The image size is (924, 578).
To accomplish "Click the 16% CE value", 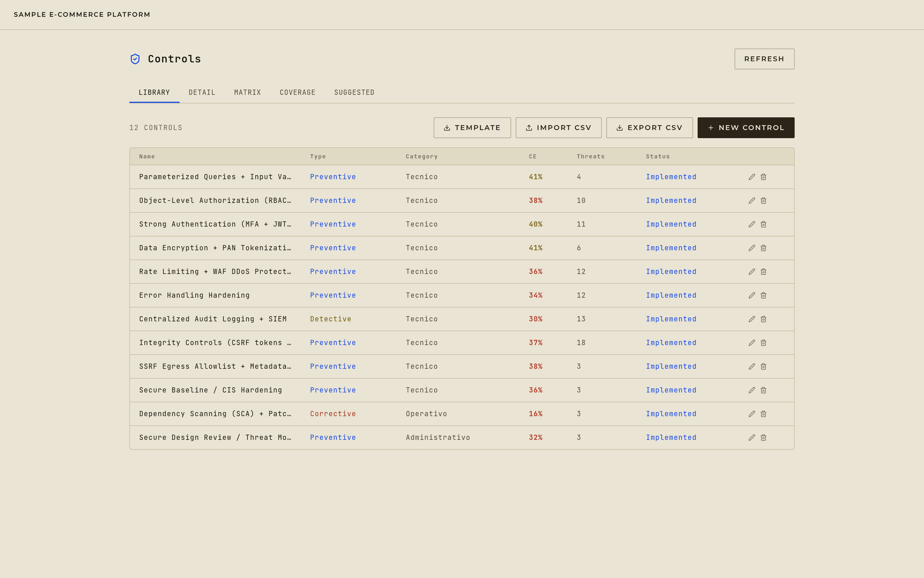I will (x=535, y=414).
